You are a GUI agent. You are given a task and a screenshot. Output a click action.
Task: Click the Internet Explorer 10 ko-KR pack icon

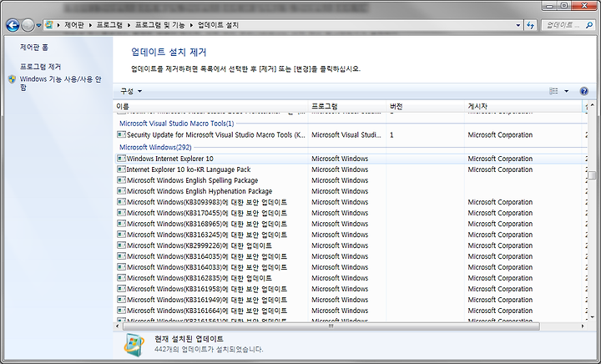point(121,169)
